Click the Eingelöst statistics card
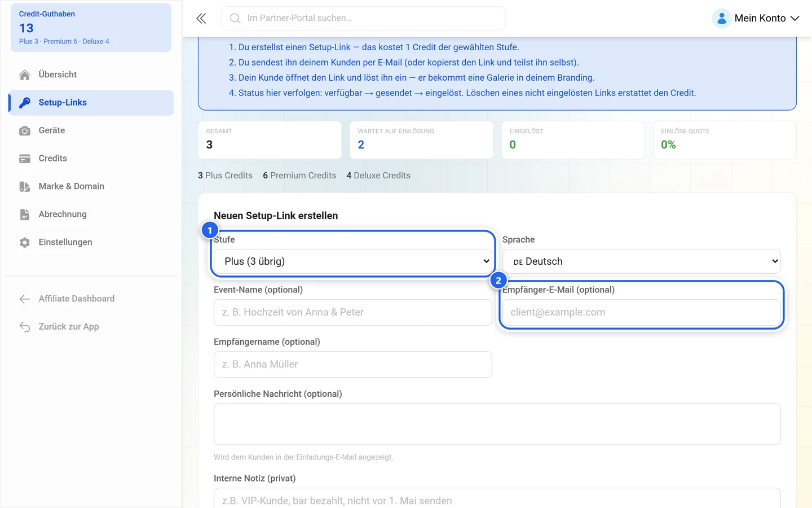Screen dimensions: 812x508 (x=573, y=140)
